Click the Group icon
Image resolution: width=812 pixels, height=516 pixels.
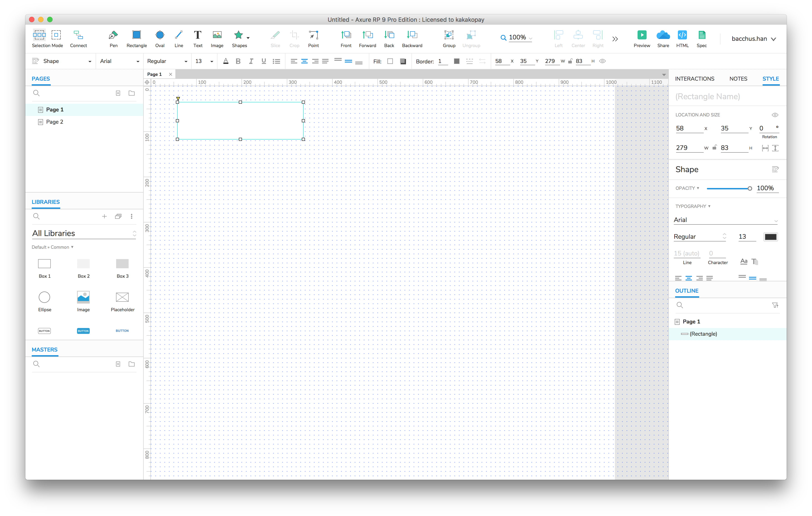pos(449,35)
